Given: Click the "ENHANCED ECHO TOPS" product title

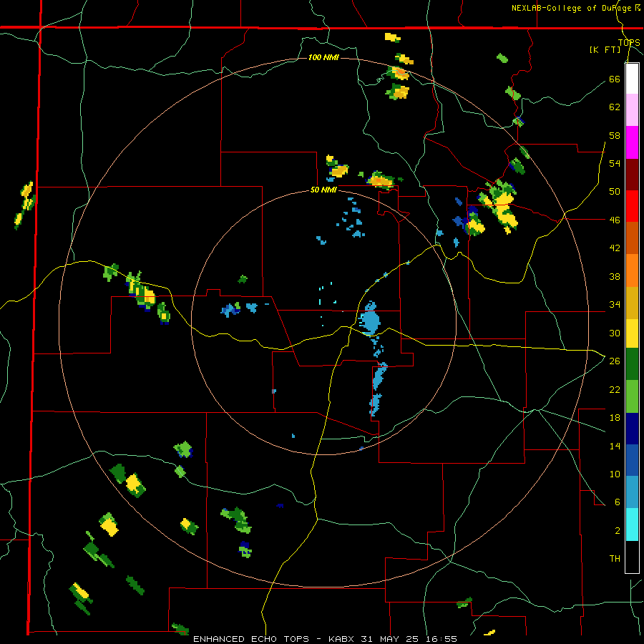Looking at the screenshot, I should (x=251, y=639).
